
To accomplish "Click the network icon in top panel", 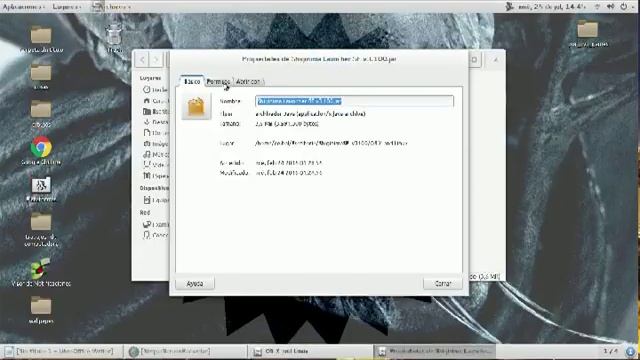I will [598, 7].
